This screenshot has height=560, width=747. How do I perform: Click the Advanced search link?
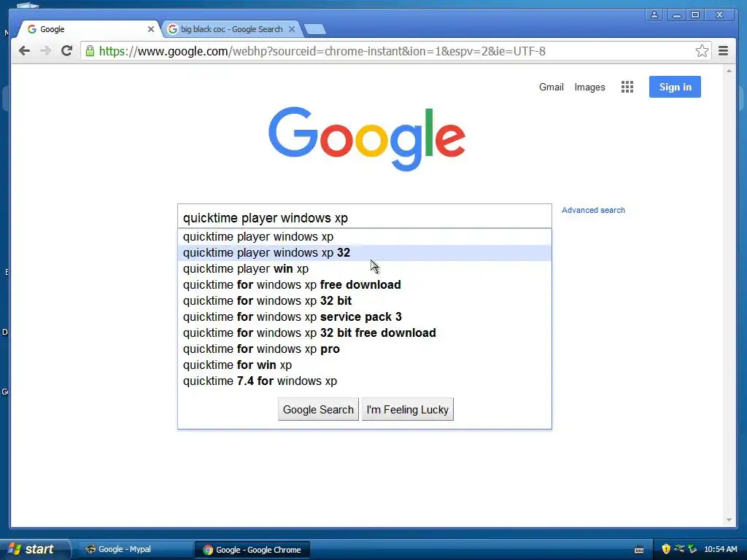point(593,210)
